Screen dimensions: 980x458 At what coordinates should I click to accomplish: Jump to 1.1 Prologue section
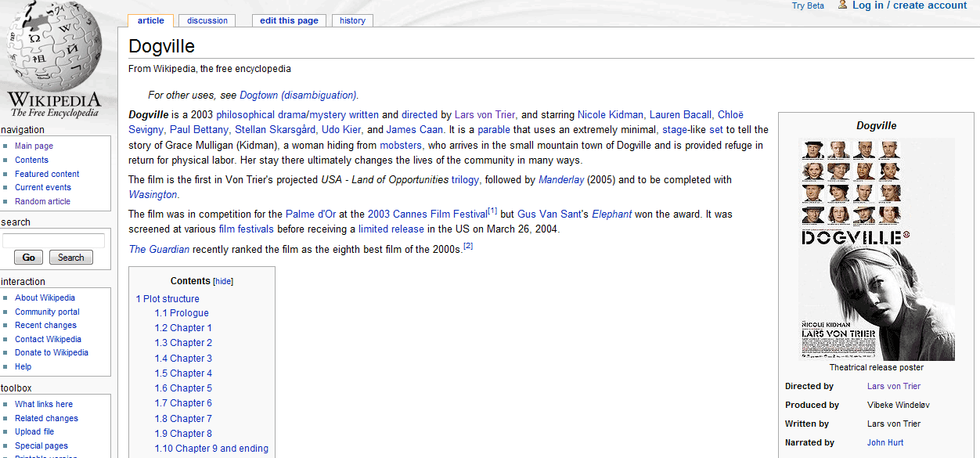click(182, 313)
